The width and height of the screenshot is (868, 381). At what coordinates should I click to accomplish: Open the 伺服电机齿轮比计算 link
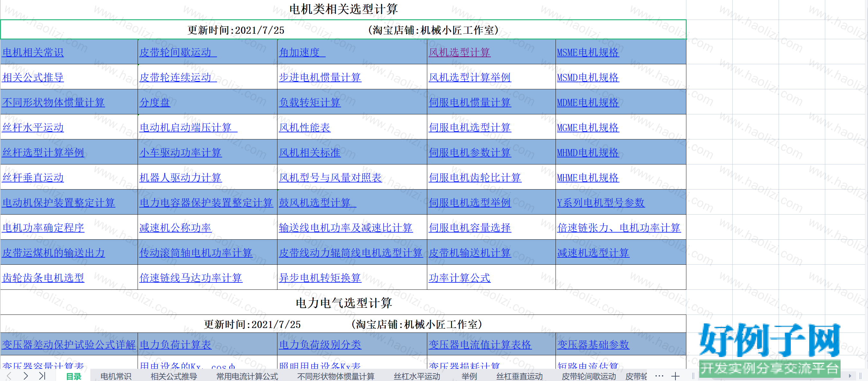click(x=475, y=178)
